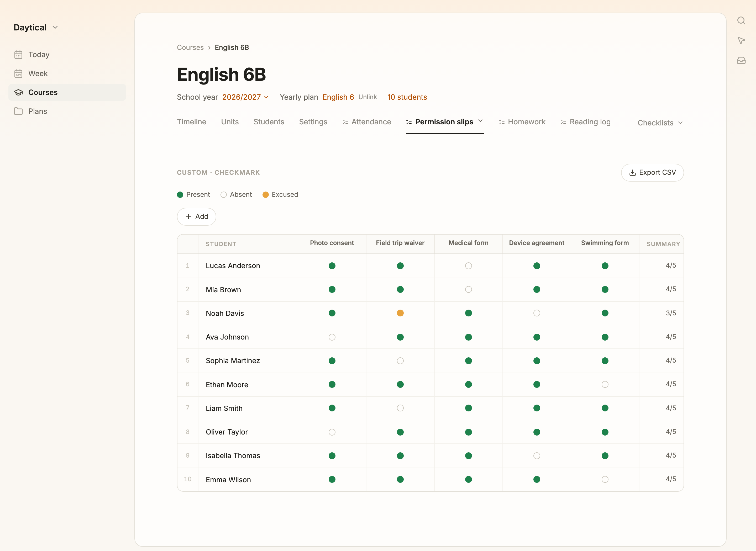Open the English 6 yearly plan link
The height and width of the screenshot is (551, 756).
point(338,97)
